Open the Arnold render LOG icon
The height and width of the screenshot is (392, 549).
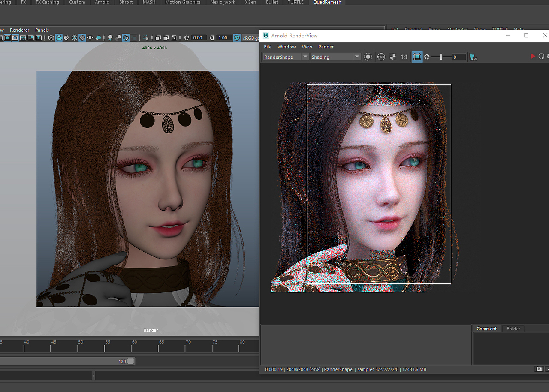[473, 57]
